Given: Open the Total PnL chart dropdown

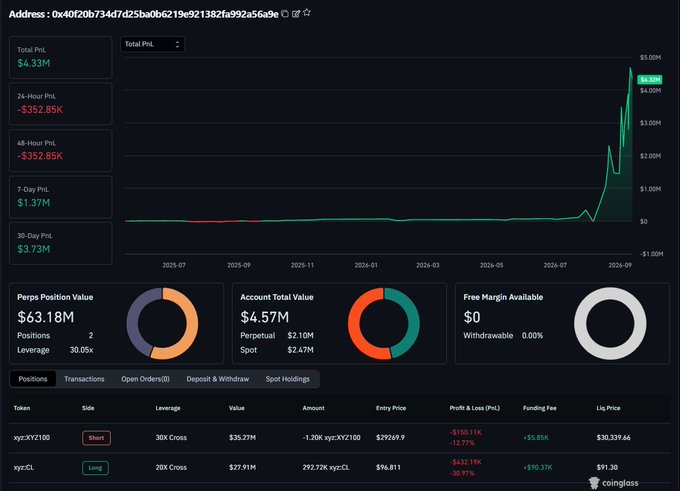Looking at the screenshot, I should [x=152, y=44].
